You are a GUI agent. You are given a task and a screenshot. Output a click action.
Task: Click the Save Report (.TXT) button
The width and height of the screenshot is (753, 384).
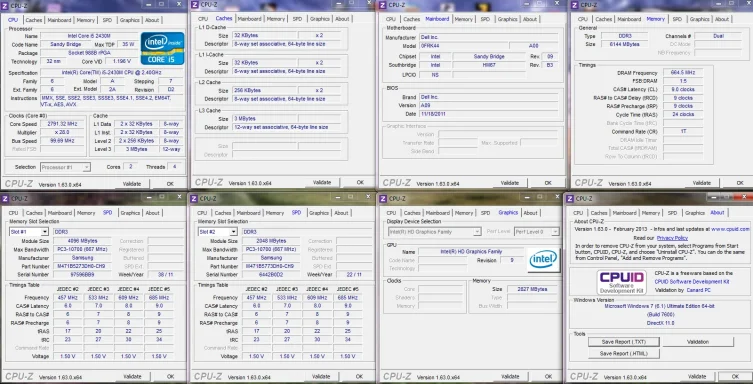623,342
